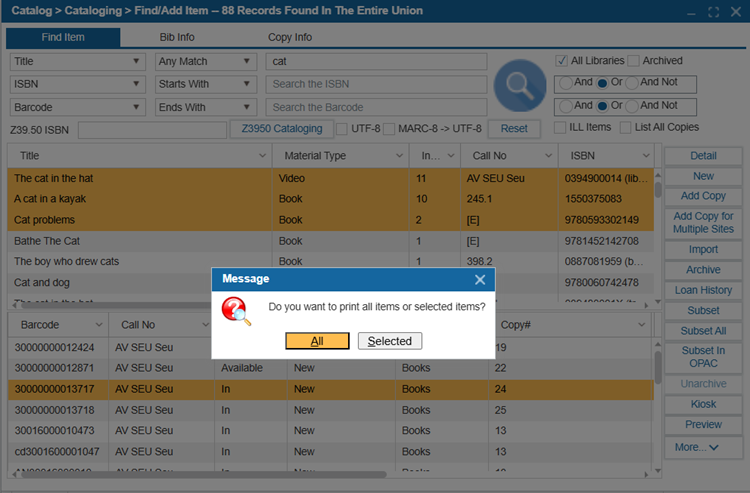The image size is (750, 493).
Task: Click the Import button
Action: tap(703, 250)
